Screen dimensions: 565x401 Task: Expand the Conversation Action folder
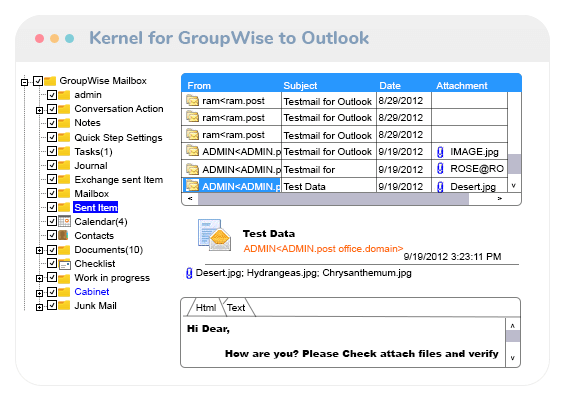click(40, 110)
